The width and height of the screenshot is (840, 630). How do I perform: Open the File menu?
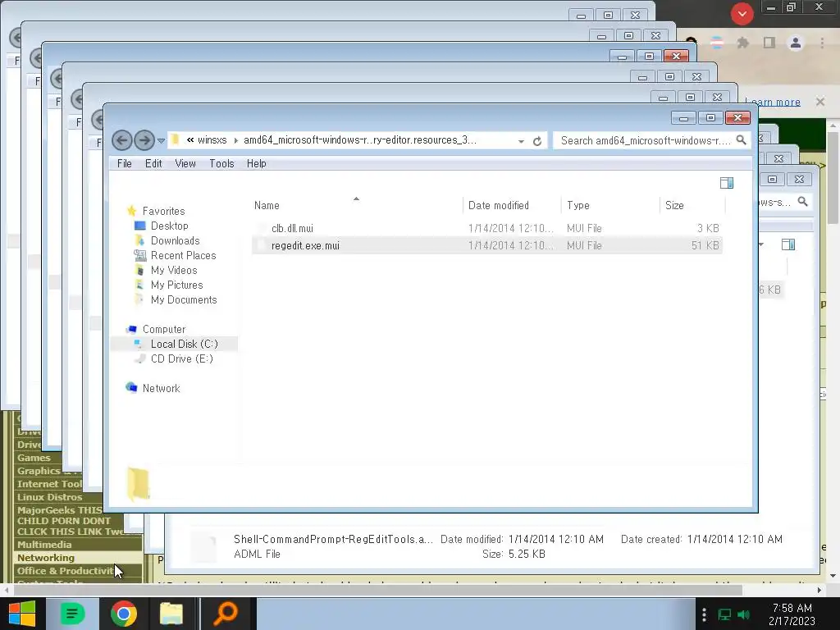125,163
